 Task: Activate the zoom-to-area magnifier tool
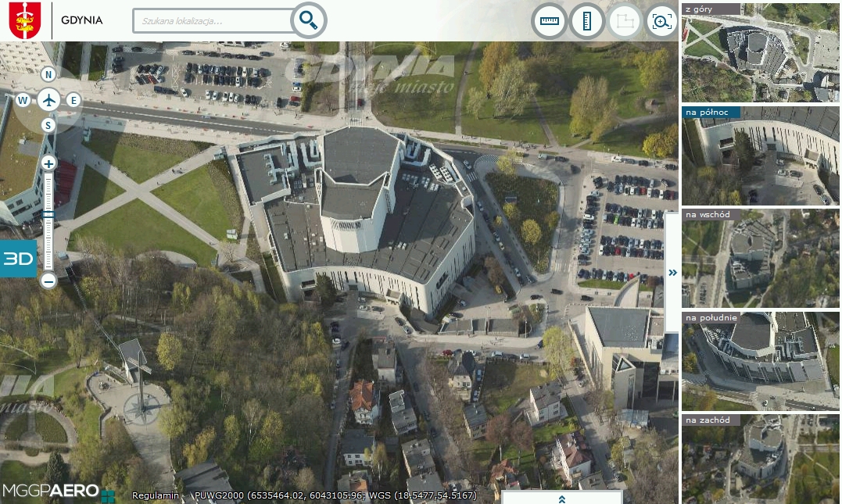[661, 21]
